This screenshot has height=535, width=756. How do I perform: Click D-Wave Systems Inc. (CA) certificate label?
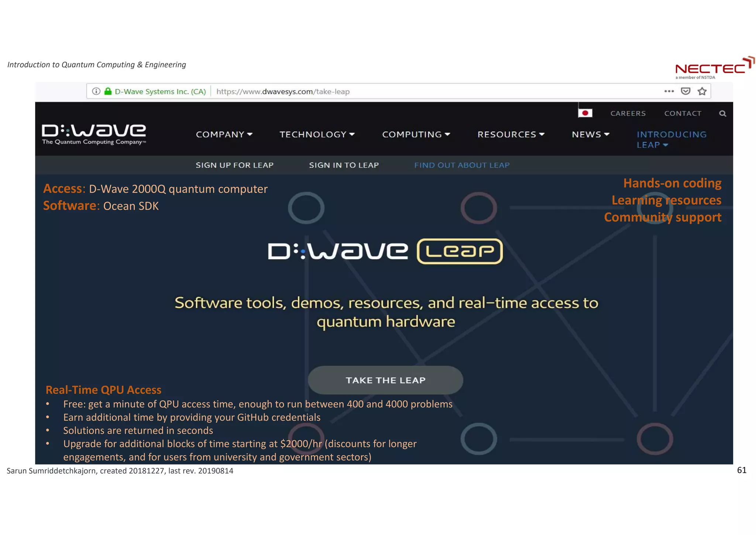click(160, 91)
